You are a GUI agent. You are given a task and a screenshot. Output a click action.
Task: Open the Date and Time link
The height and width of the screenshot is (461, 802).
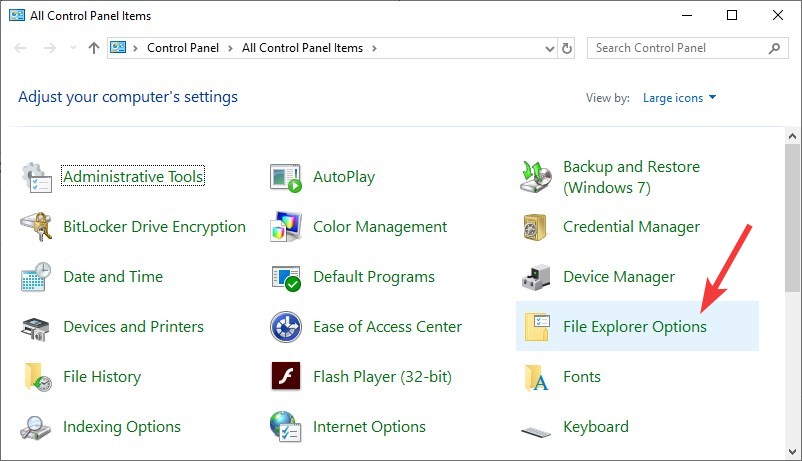coord(113,277)
